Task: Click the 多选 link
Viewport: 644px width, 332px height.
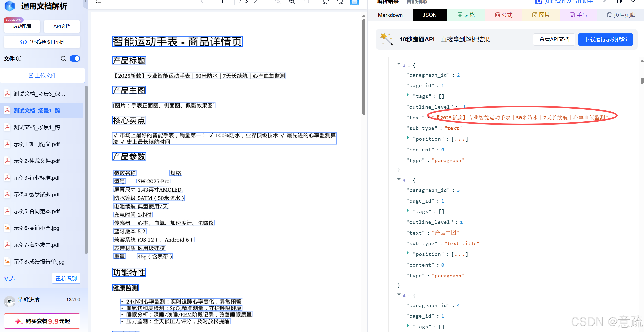Action: (x=9, y=279)
